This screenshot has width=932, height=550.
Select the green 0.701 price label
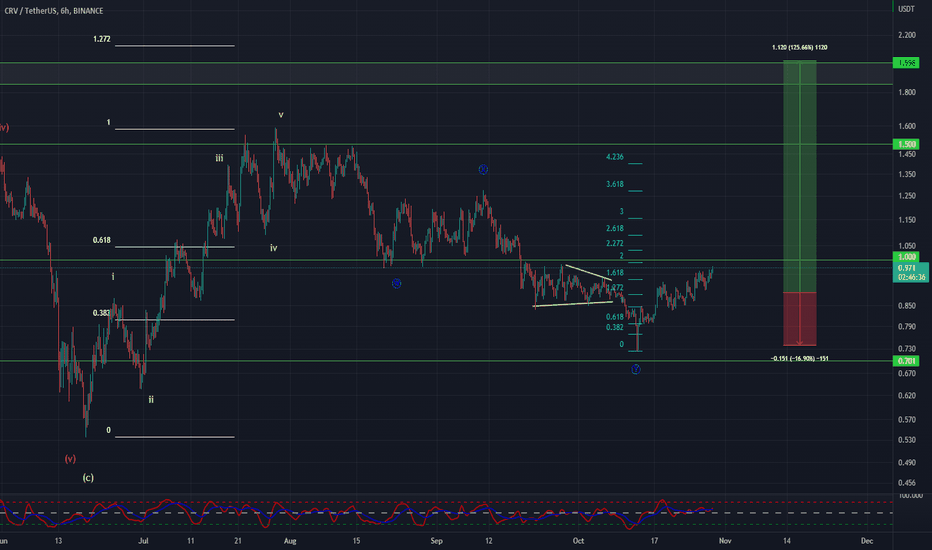coord(906,361)
